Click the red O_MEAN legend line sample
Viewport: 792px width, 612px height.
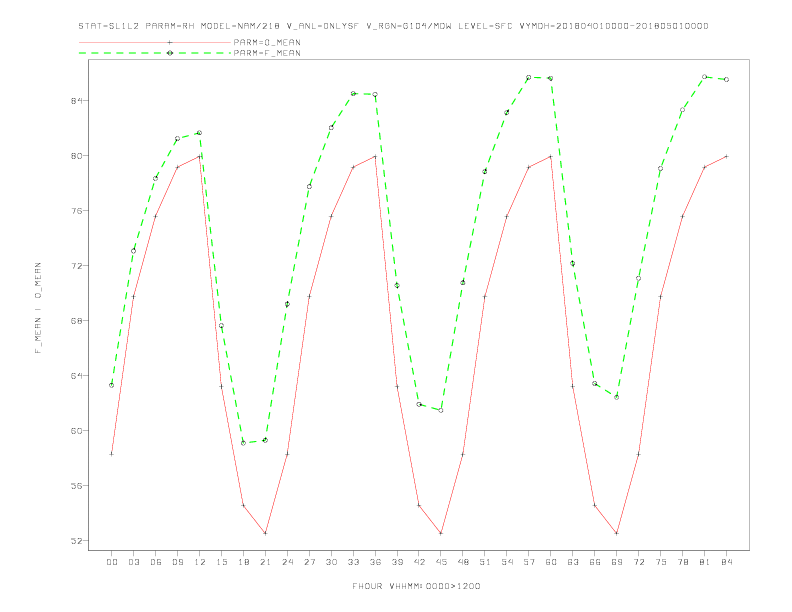155,42
